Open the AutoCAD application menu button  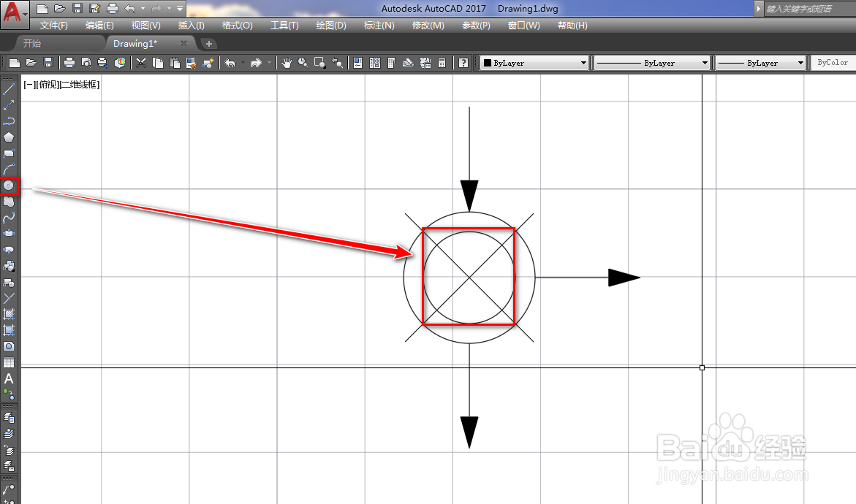point(14,14)
